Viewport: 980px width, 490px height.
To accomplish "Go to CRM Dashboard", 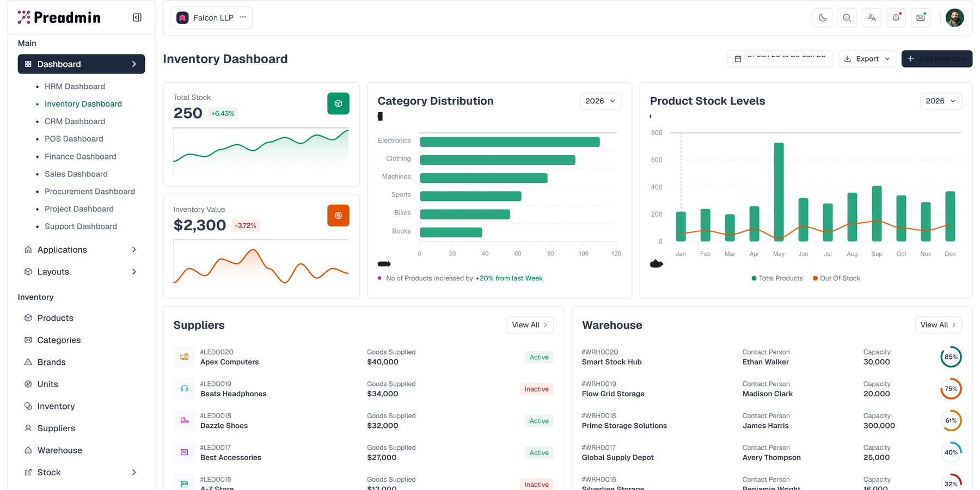I will click(75, 121).
